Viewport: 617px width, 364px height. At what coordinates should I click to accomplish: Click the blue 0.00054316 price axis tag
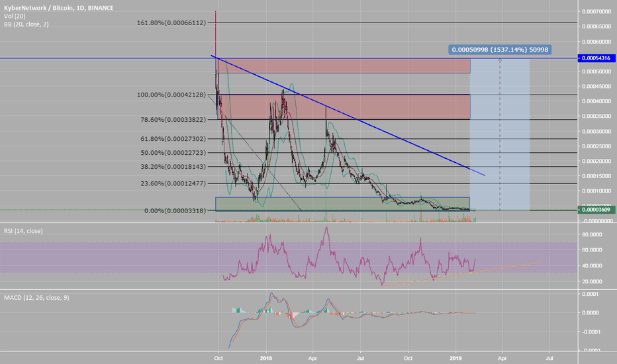coord(596,58)
